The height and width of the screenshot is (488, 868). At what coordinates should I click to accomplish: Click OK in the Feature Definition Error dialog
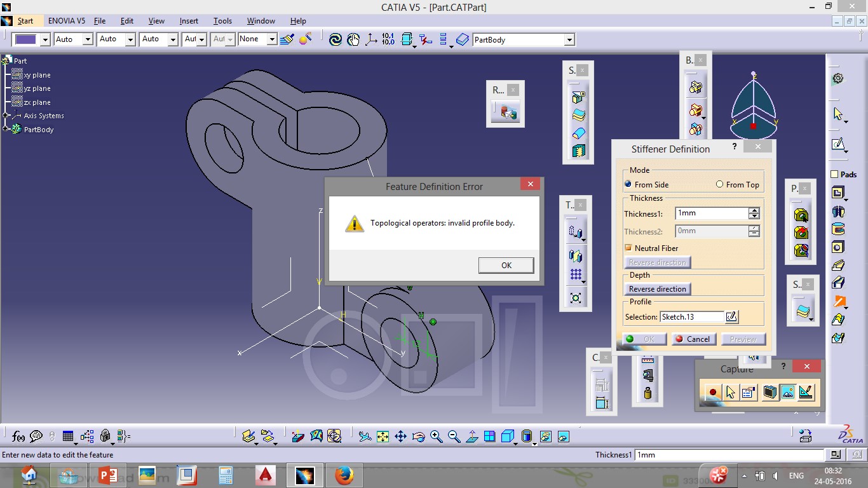click(506, 266)
